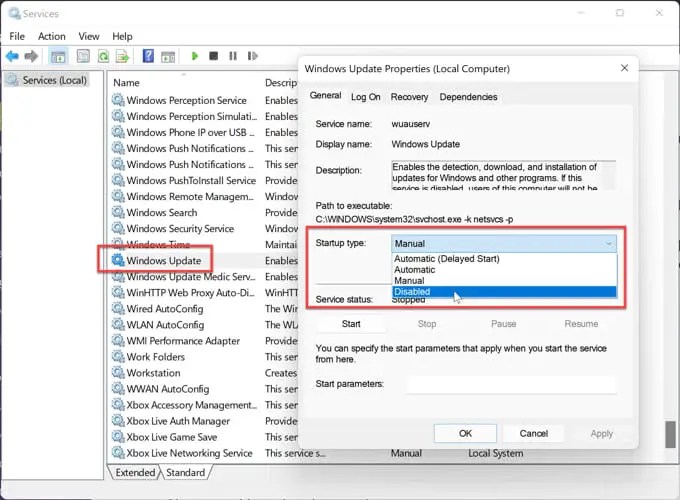Choose the Automatic startup option
This screenshot has width=680, height=500.
point(504,270)
